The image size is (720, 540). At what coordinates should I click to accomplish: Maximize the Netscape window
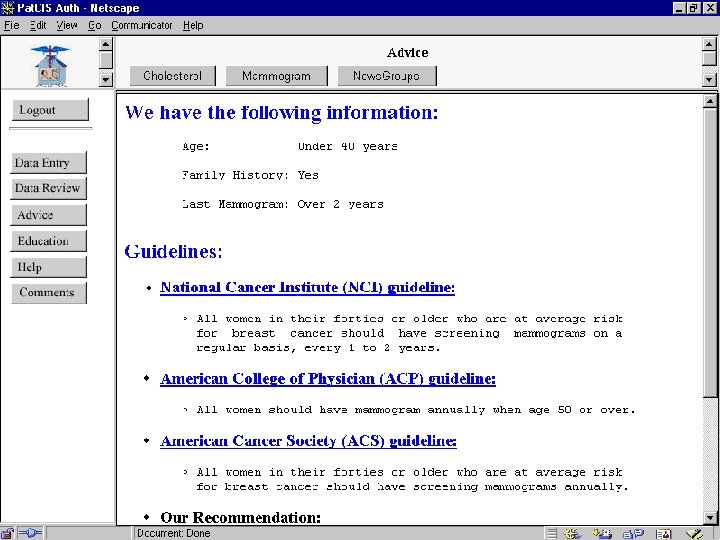pyautogui.click(x=694, y=8)
